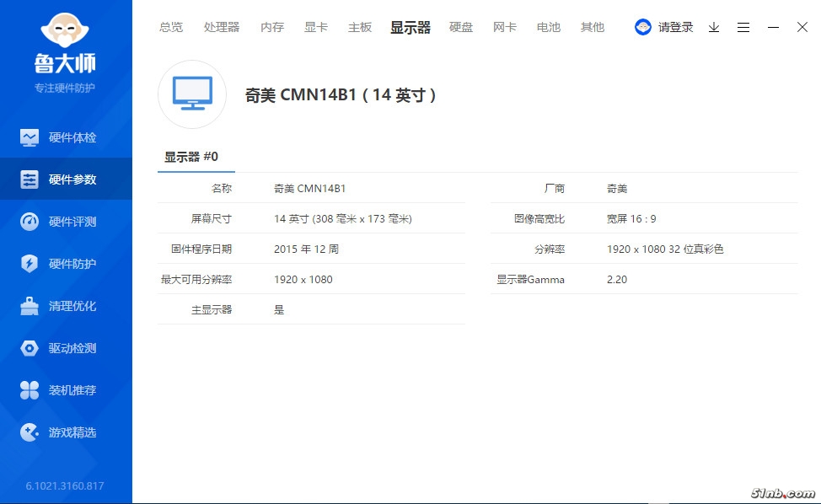
Task: Open 驱动检测 text in the sidebar
Action: [72, 348]
